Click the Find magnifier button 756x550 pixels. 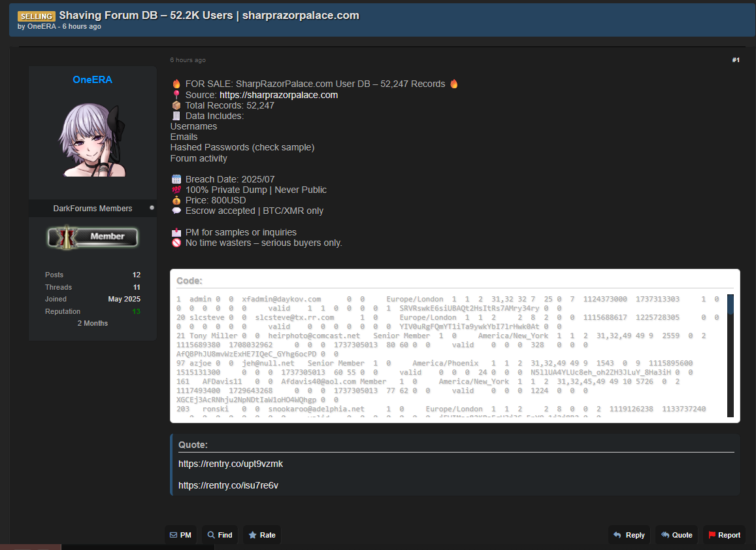click(x=220, y=535)
